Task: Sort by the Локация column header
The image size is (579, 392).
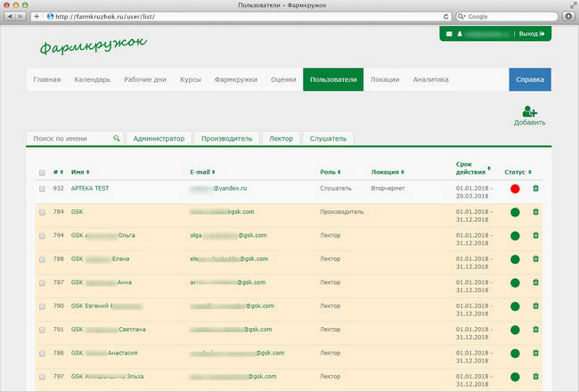Action: pos(387,172)
